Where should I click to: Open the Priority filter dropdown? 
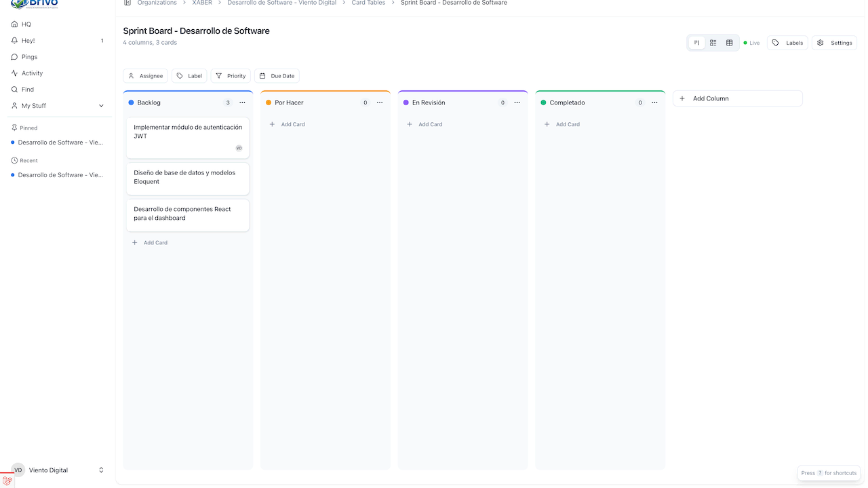(231, 76)
